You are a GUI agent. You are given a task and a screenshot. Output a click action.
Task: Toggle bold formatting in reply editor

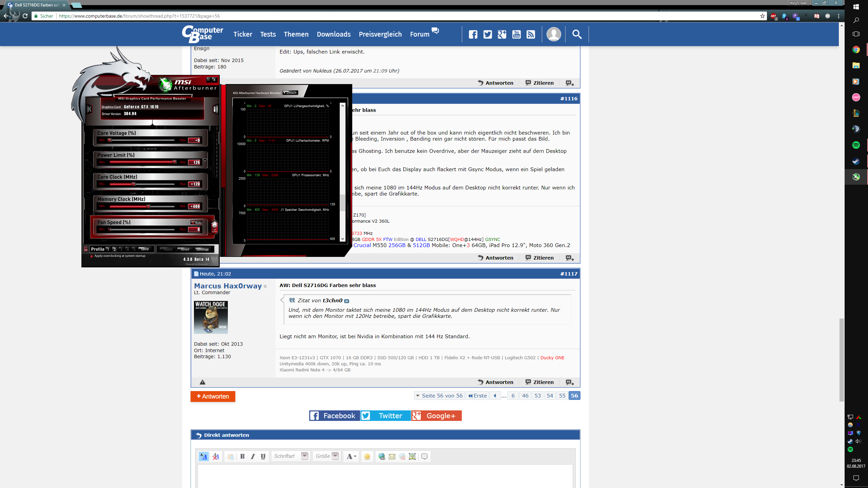[242, 456]
